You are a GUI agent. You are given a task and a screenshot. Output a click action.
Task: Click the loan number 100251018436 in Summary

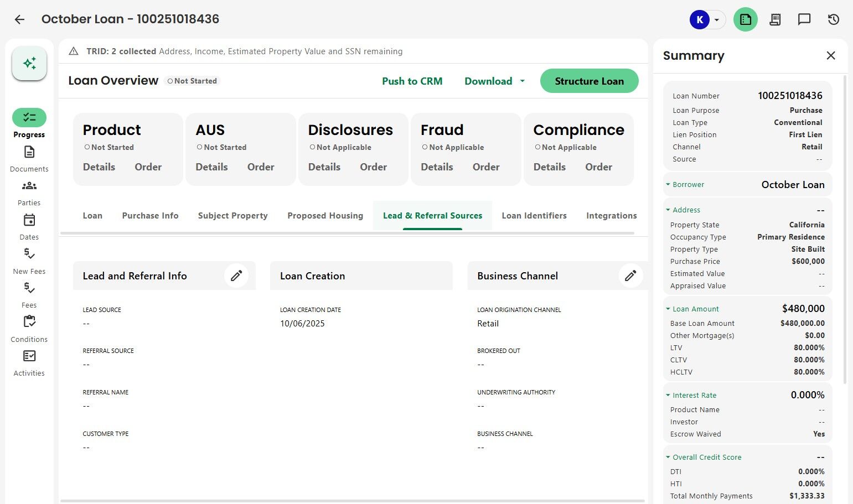point(790,96)
